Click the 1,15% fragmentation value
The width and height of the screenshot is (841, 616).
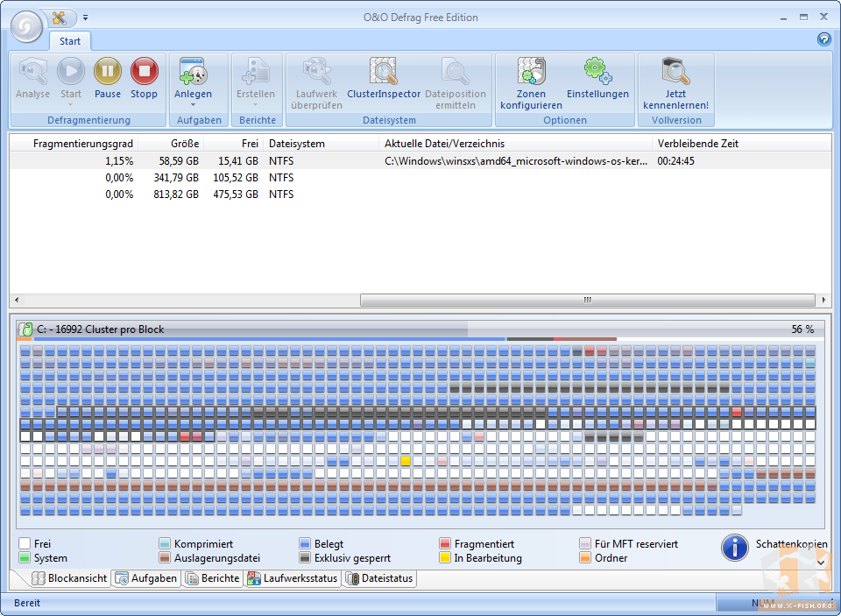119,161
